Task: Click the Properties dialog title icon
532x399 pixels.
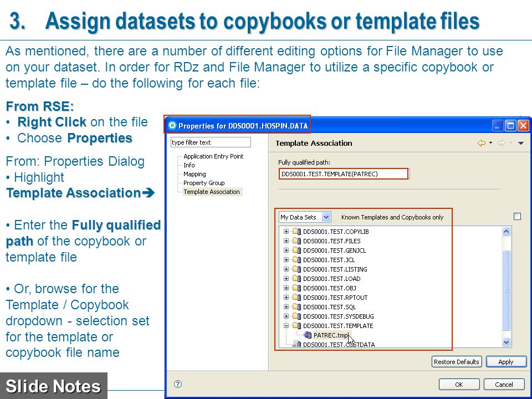Action: point(172,126)
